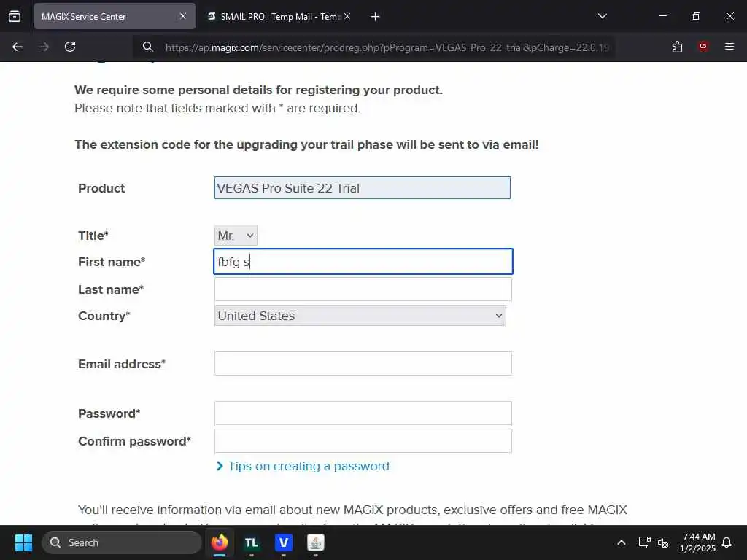Close the SMAIL PRO tab
This screenshot has height=560, width=747.
(347, 16)
